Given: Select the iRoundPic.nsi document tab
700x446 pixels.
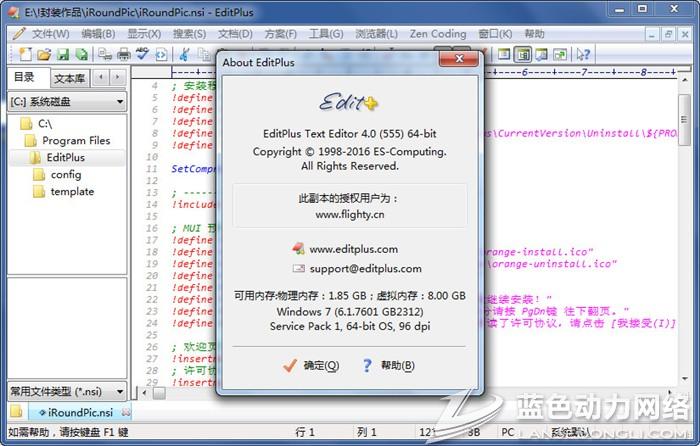Looking at the screenshot, I should [80, 413].
